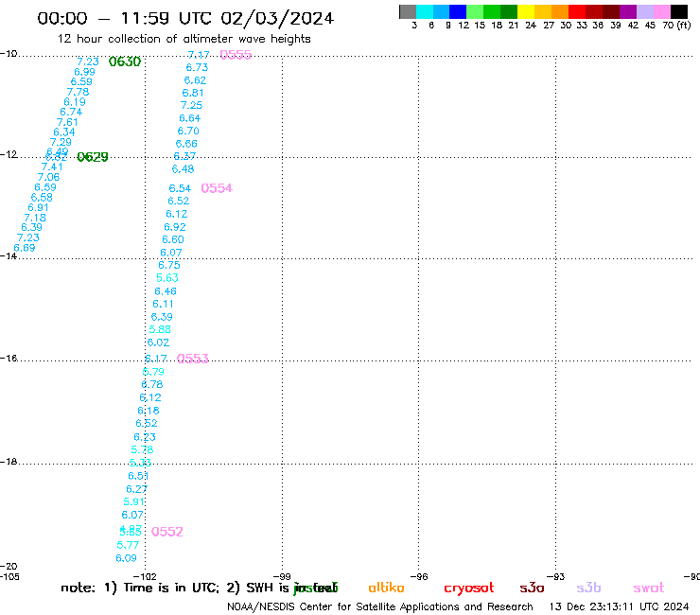The image size is (700, 615).
Task: Click the wave height value 7.61
Action: tap(67, 122)
